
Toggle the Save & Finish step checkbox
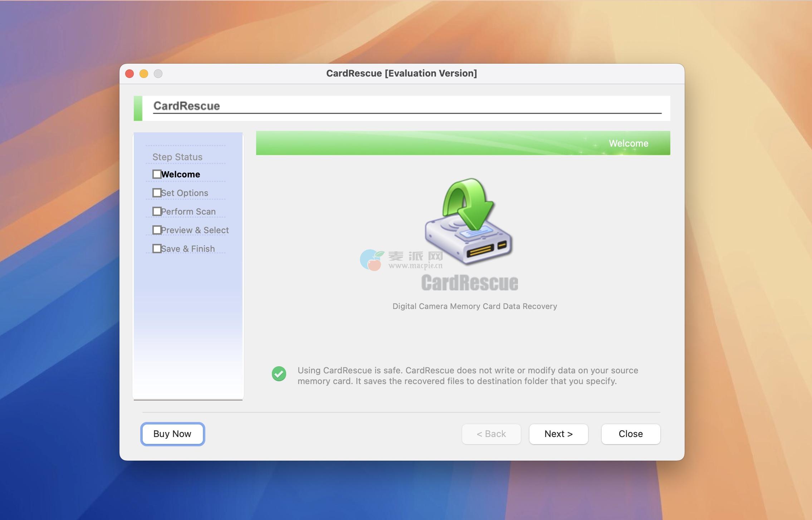click(157, 249)
